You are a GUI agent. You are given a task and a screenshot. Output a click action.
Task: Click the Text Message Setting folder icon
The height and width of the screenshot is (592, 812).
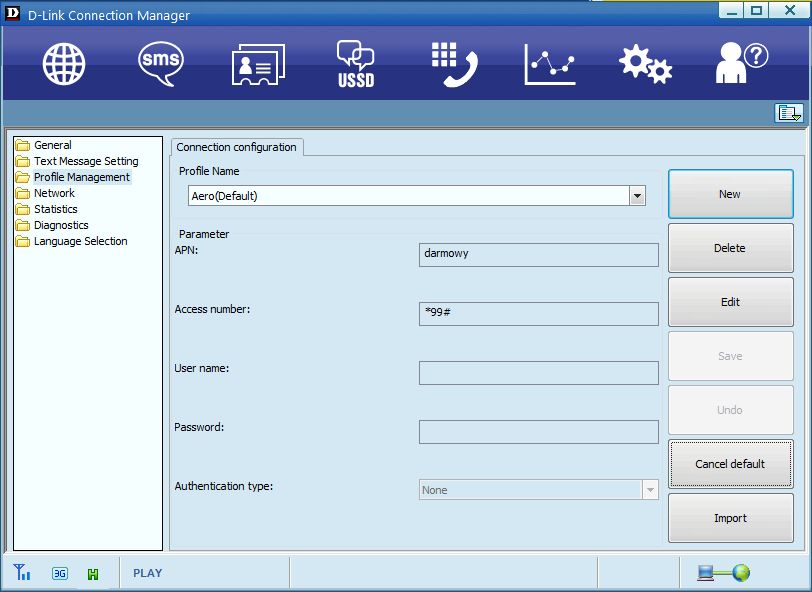point(22,161)
